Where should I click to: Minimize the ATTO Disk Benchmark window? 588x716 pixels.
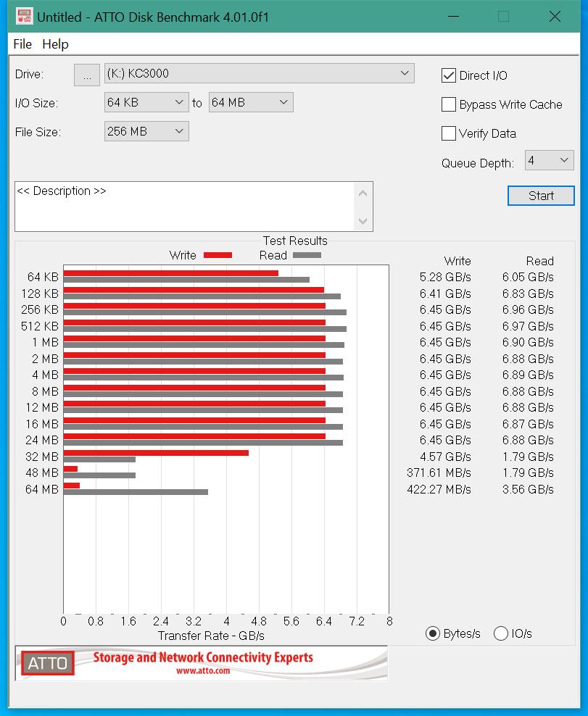click(x=453, y=17)
